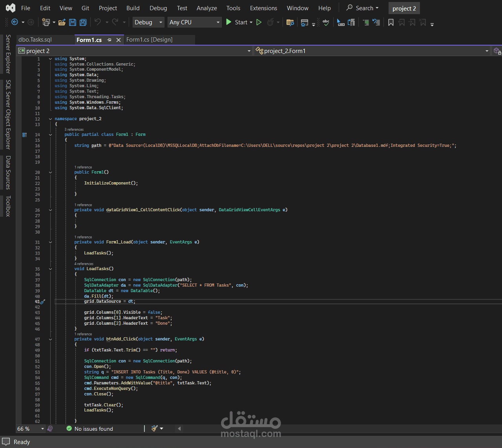The width and height of the screenshot is (502, 448).
Task: Start without debugging using the outlined play icon
Action: point(259,22)
